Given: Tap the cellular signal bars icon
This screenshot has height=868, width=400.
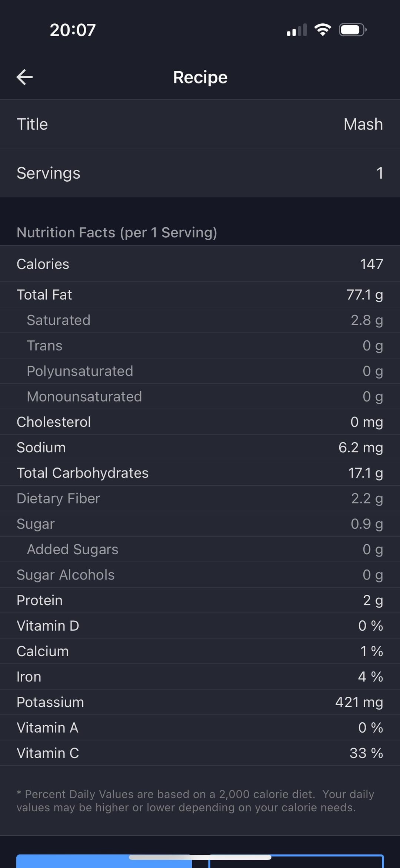Looking at the screenshot, I should click(x=297, y=30).
